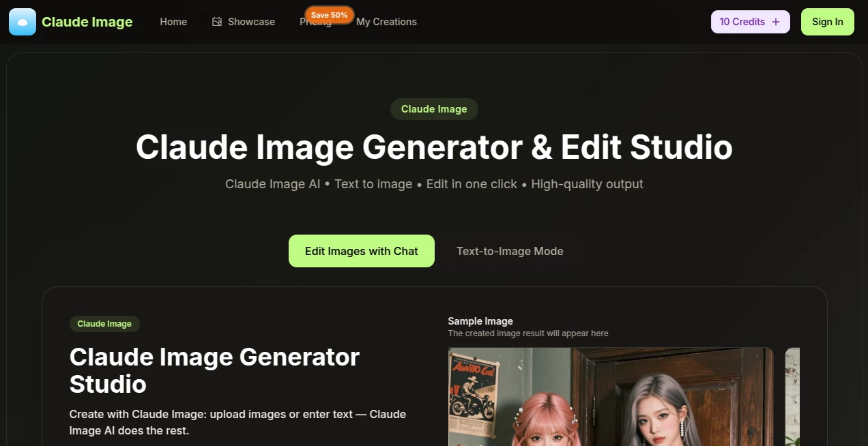Switch to Text-to-Image Mode

click(510, 251)
